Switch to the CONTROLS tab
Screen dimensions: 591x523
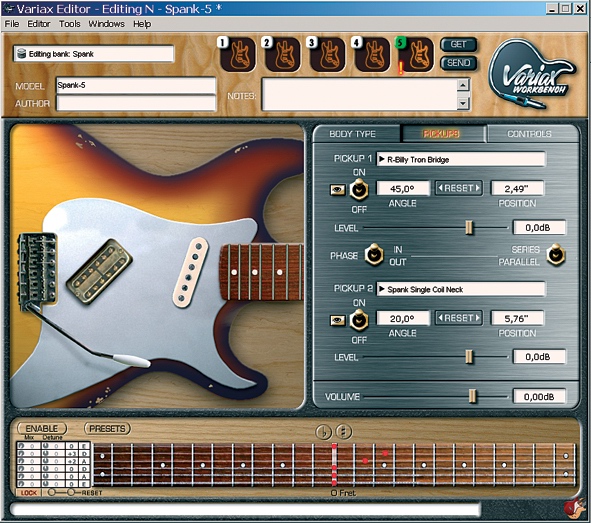point(532,134)
